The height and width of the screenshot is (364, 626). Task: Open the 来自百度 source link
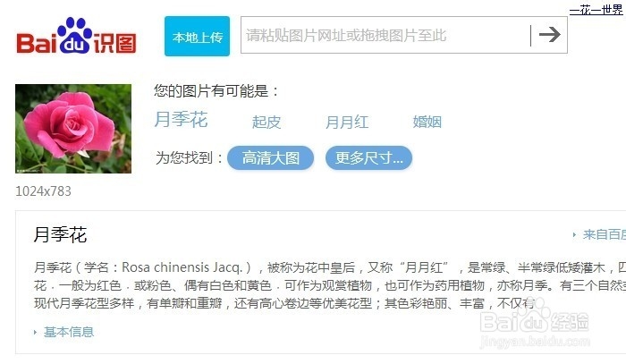[604, 234]
